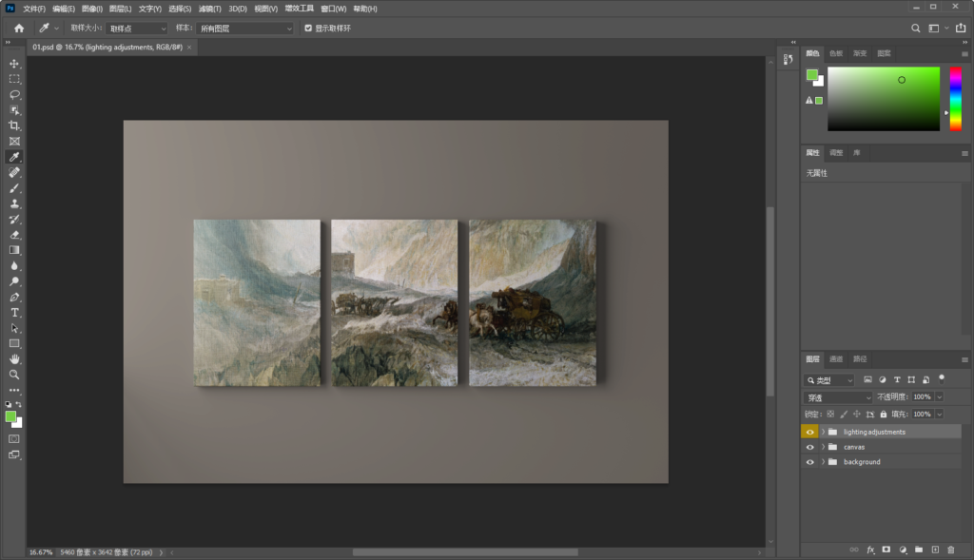This screenshot has width=974, height=560.
Task: Select the Hand tool
Action: (x=14, y=358)
